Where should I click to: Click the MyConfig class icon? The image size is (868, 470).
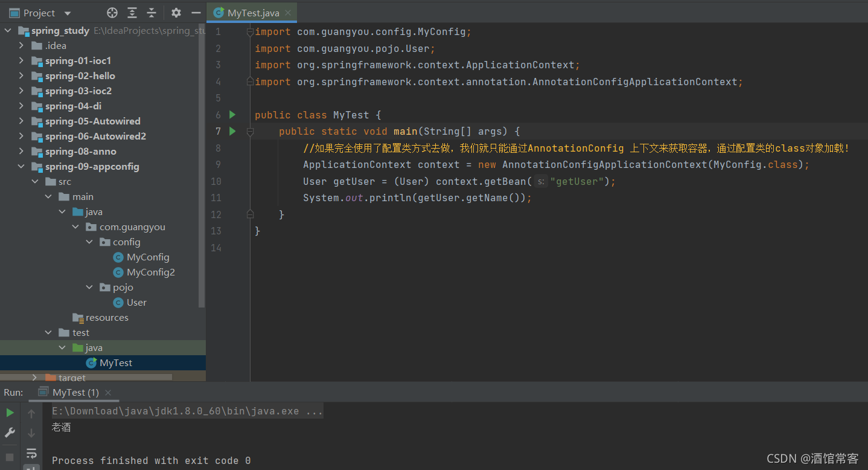(118, 257)
